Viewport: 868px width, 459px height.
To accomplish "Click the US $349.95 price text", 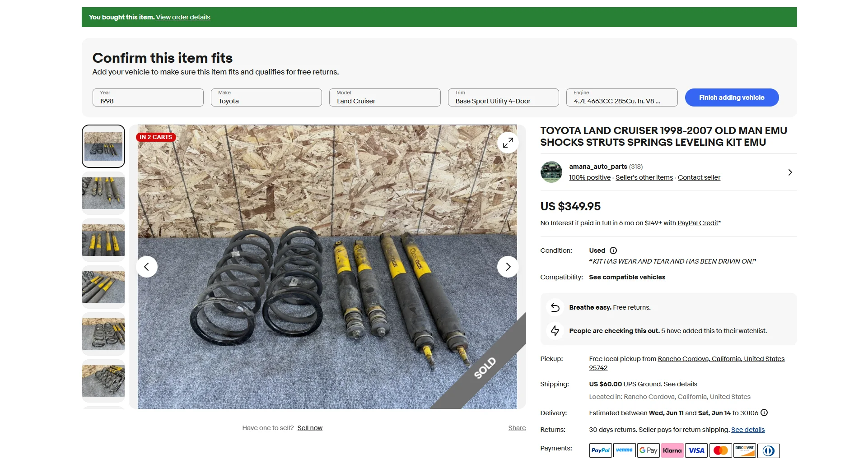I will (570, 206).
